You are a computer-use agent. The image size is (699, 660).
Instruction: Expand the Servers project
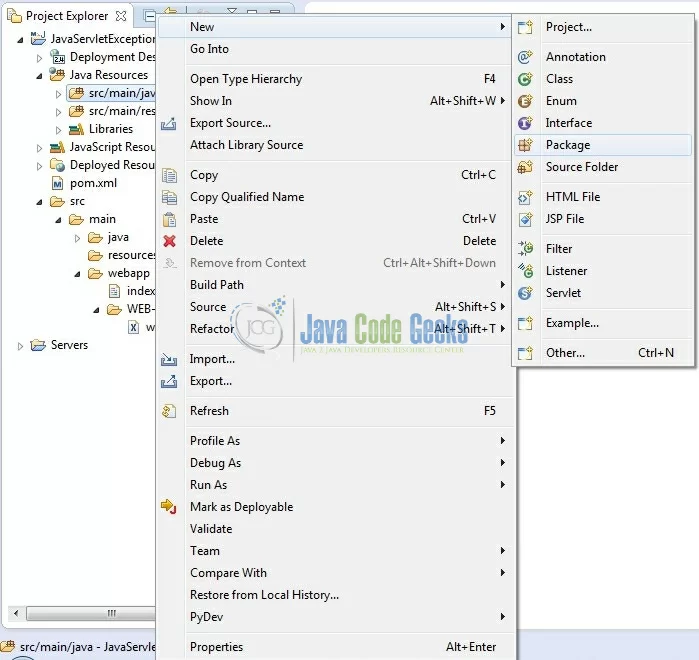(20, 346)
